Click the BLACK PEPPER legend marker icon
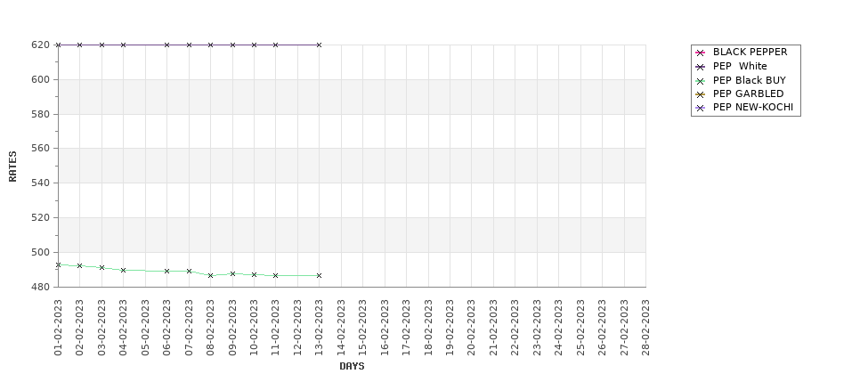868x382 pixels. click(701, 53)
